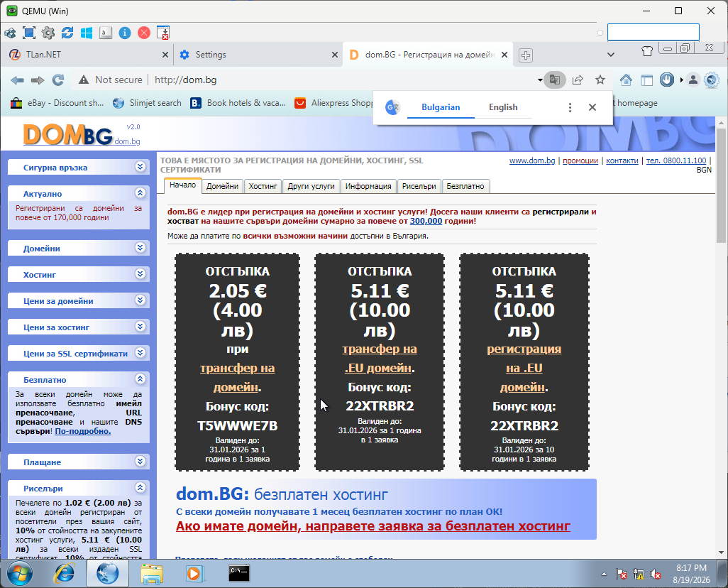Open the tab search chevron
Image resolution: width=728 pixels, height=588 pixels.
pos(611,55)
